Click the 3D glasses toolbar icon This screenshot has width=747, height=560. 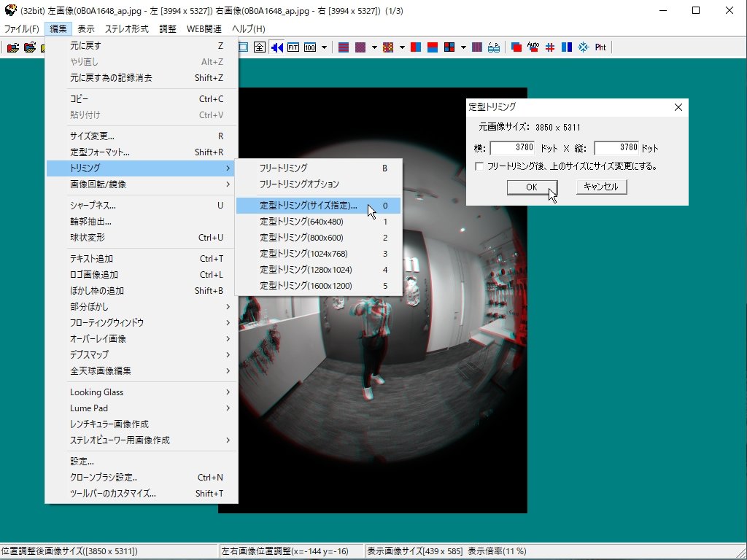(494, 47)
